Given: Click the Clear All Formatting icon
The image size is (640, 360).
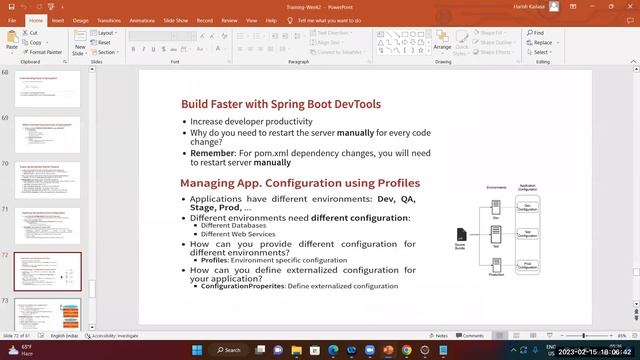Looking at the screenshot, I should point(224,36).
